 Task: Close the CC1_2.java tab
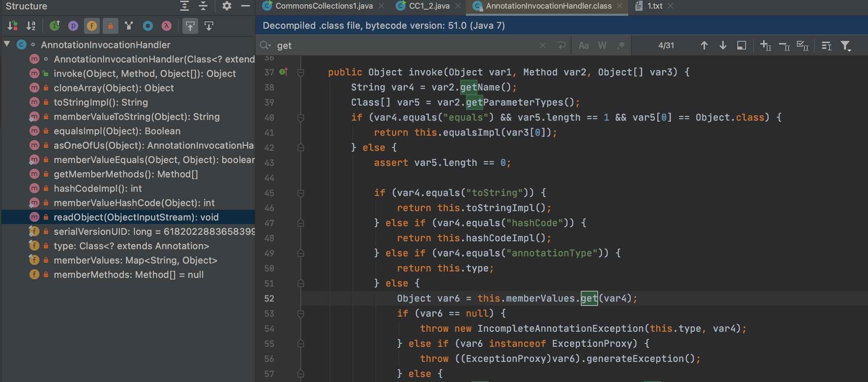tap(458, 6)
